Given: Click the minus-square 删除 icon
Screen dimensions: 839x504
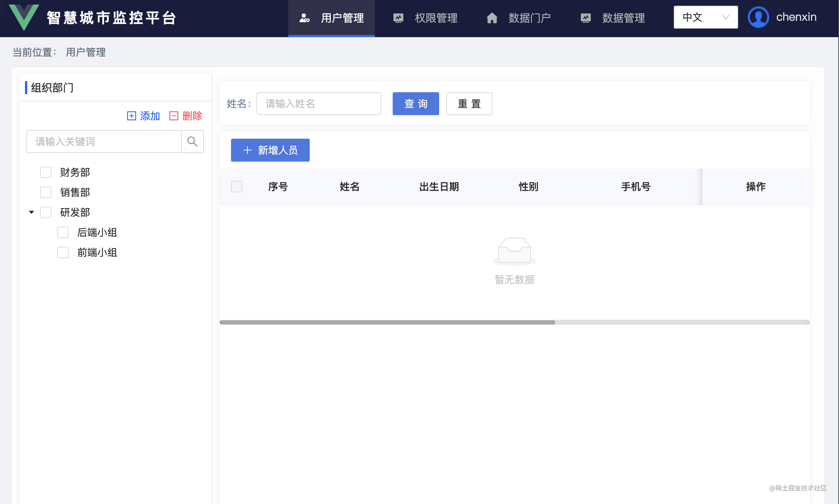Looking at the screenshot, I should click(174, 116).
